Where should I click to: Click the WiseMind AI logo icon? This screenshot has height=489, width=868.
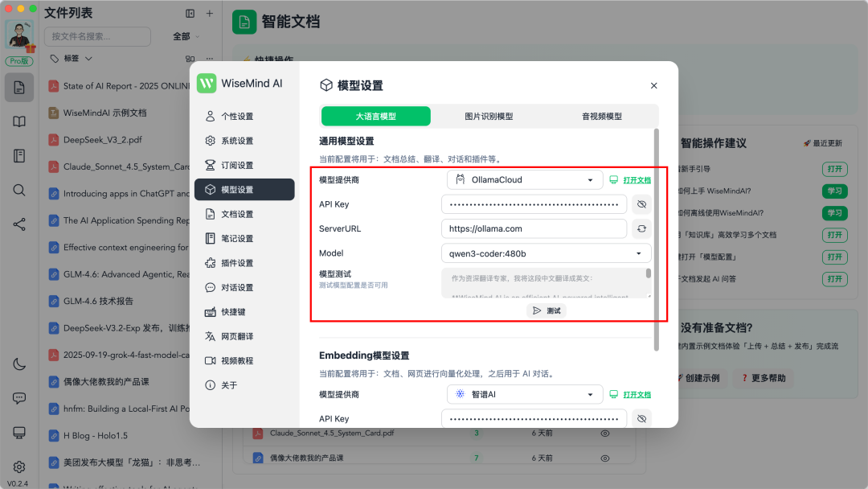[207, 83]
